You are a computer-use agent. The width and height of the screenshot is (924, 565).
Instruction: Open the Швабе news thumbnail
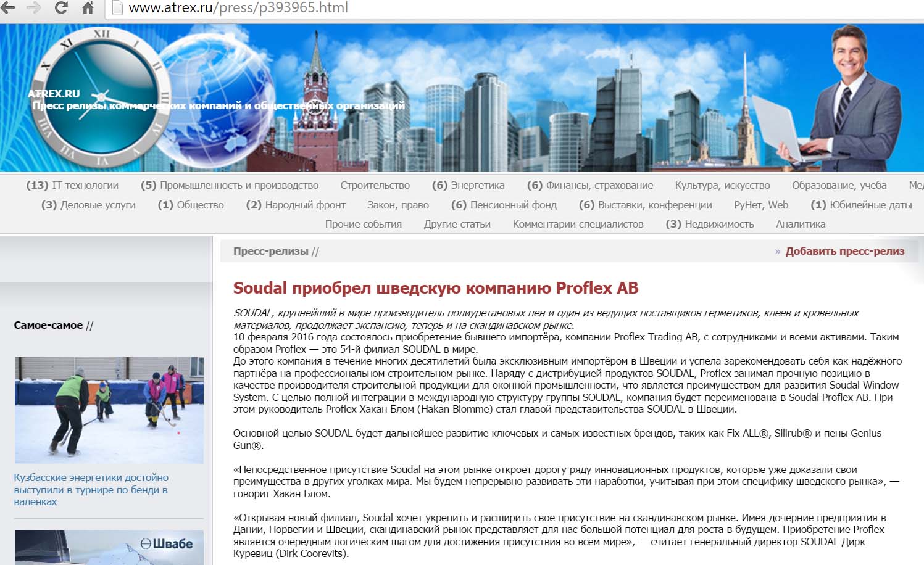tap(109, 548)
